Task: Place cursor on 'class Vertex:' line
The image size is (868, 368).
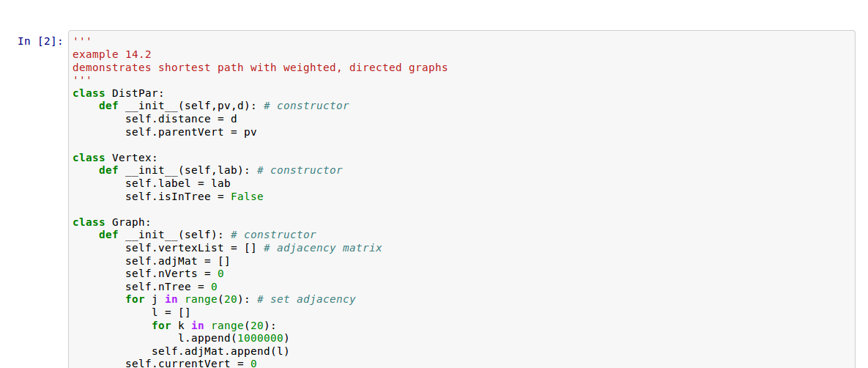Action: pos(115,158)
